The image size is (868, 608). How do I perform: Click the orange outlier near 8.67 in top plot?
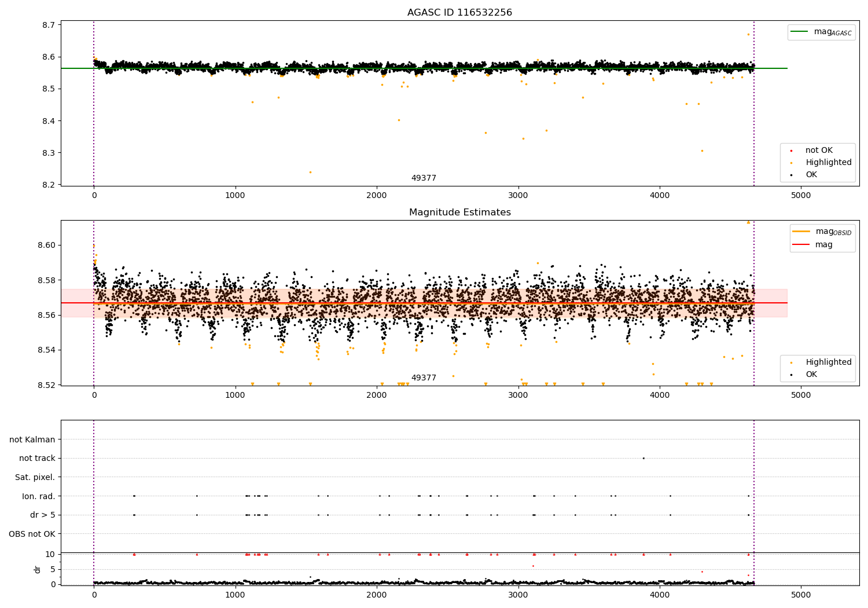(x=748, y=34)
